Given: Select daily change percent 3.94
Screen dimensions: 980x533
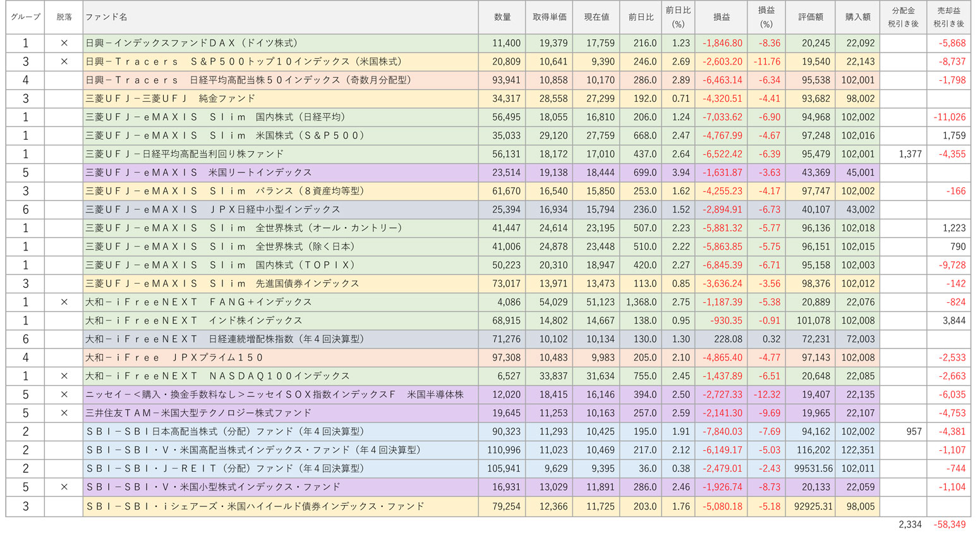Looking at the screenshot, I should click(681, 173).
